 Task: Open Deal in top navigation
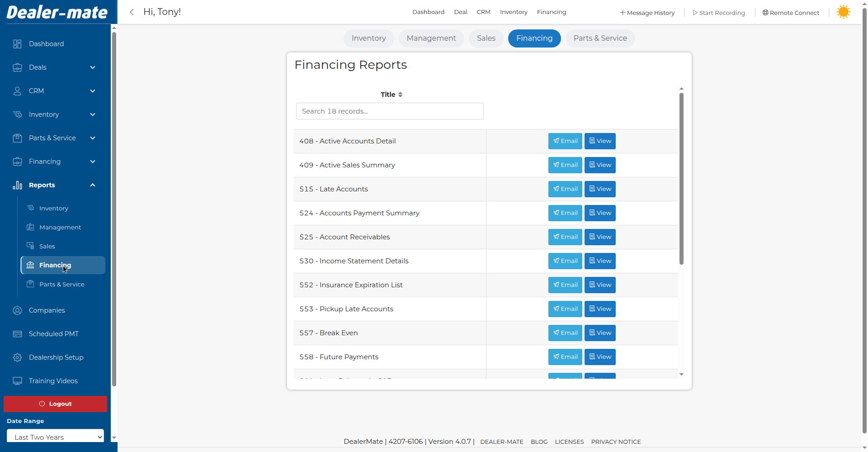click(x=461, y=12)
